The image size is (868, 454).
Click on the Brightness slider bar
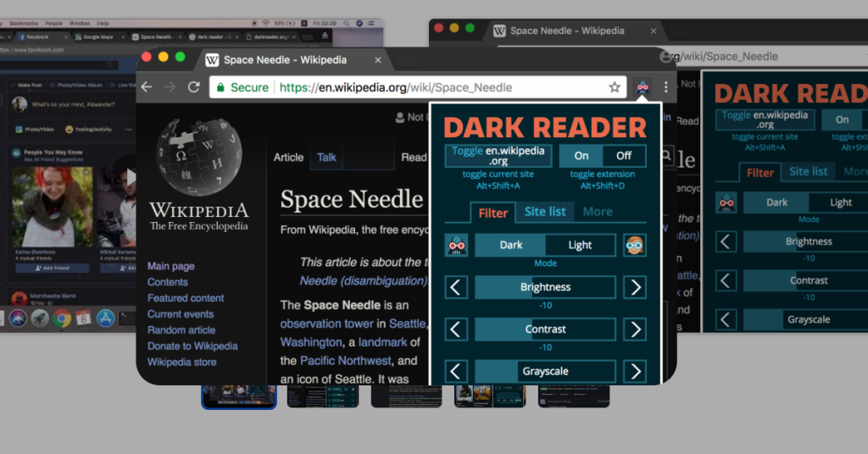(x=545, y=287)
